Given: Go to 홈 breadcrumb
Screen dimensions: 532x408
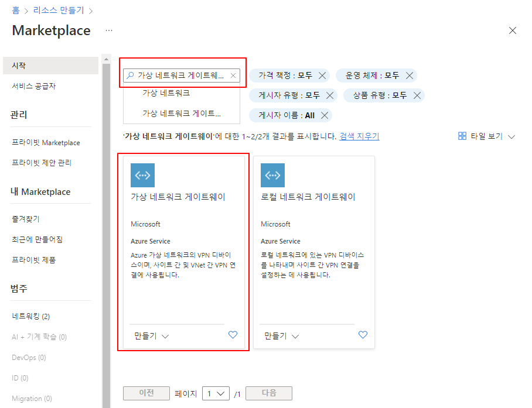Looking at the screenshot, I should click(16, 11).
